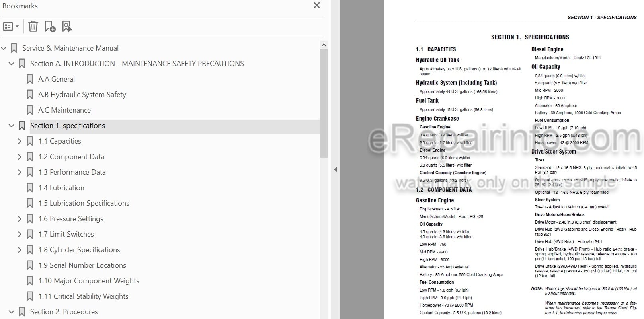Delete selected bookmark with trash icon
Screen dimensions: 644x319
(x=33, y=27)
